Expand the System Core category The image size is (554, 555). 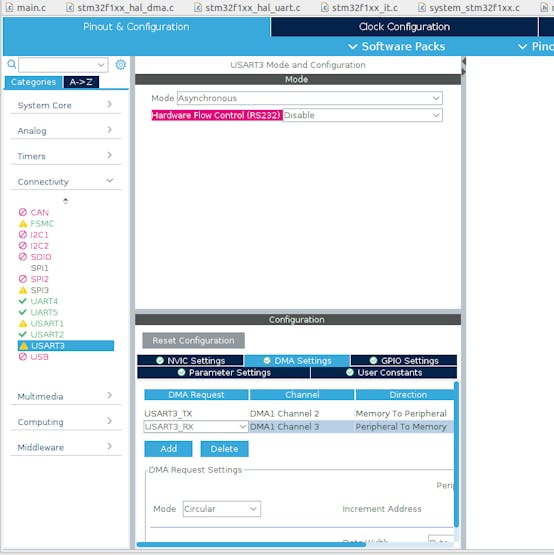point(66,105)
